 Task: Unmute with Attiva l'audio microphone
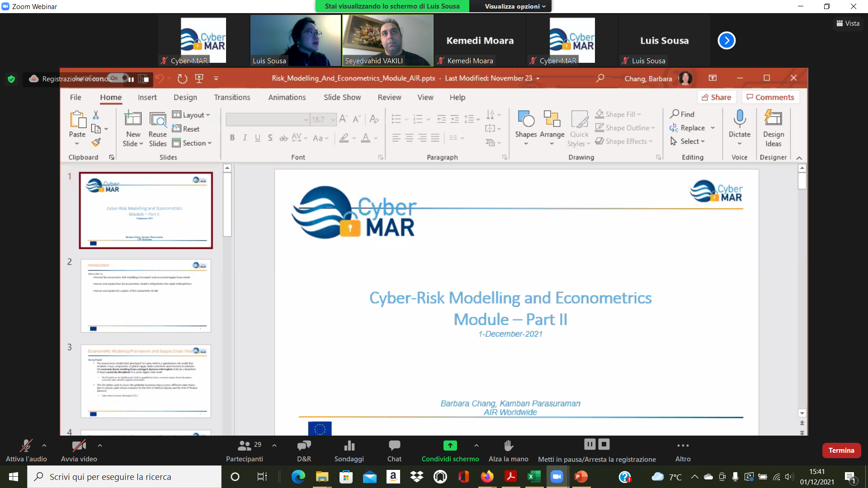click(26, 446)
